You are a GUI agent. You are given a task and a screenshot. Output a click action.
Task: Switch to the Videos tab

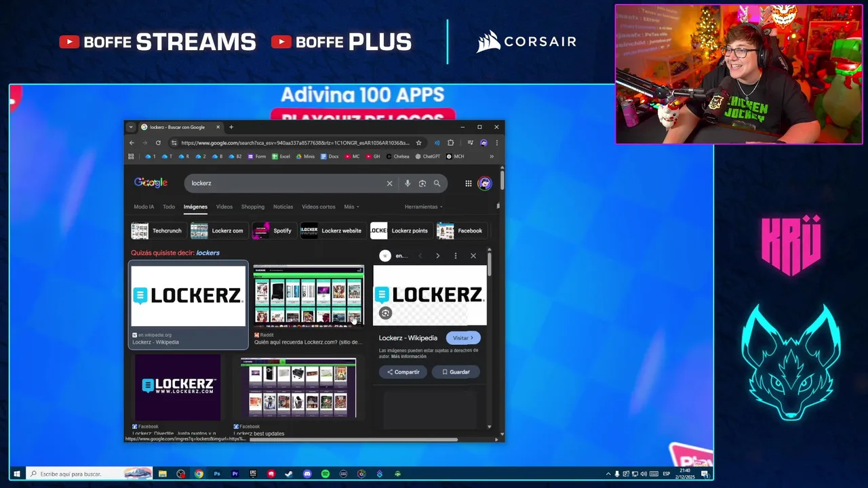pyautogui.click(x=224, y=207)
